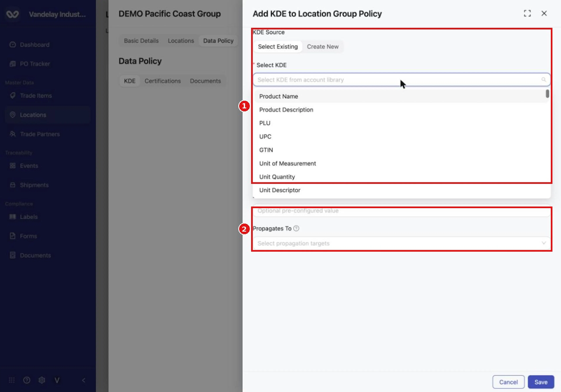This screenshot has width=561, height=392.
Task: Open PO Tracker in sidebar
Action: [30, 64]
